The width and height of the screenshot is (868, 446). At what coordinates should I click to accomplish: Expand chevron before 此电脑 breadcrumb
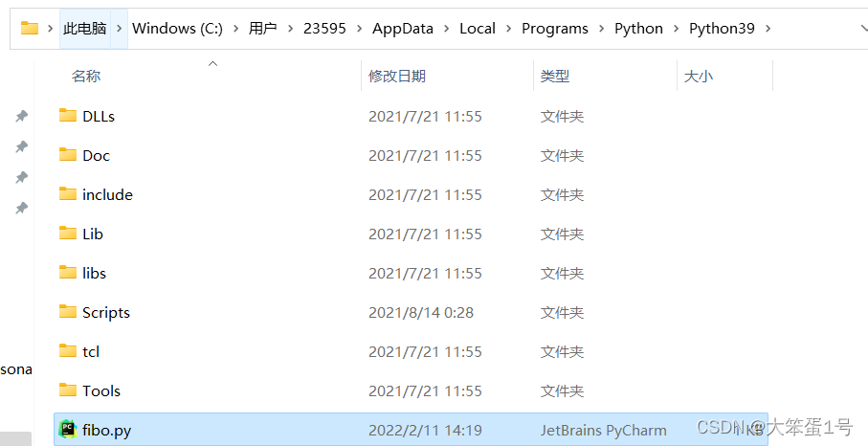[51, 28]
